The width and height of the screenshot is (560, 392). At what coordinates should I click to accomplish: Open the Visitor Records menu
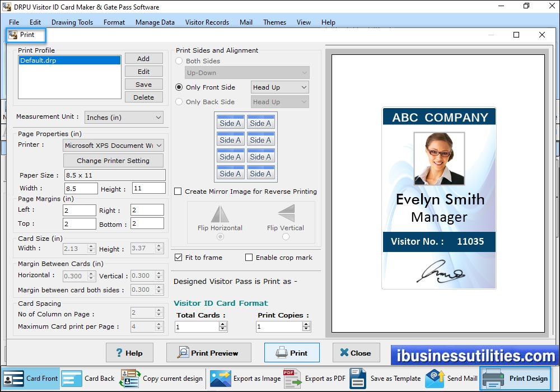(207, 22)
